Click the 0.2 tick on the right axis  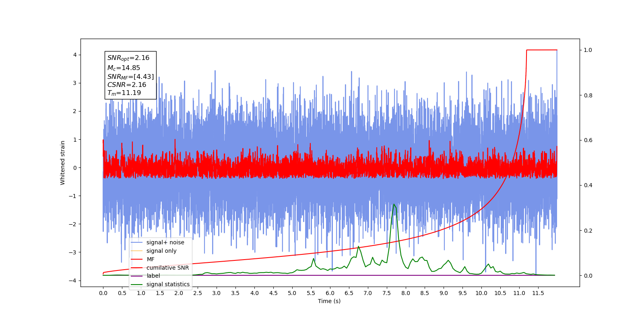588,231
